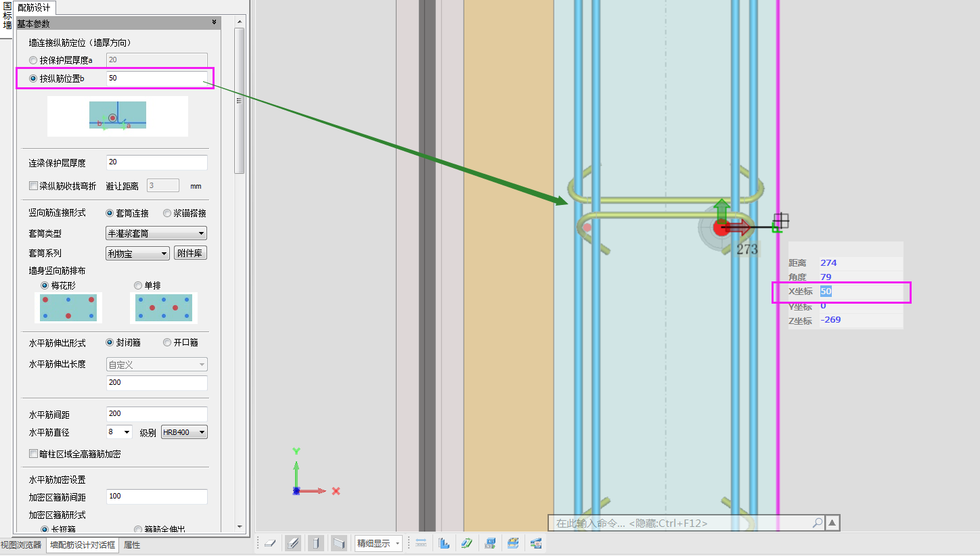Enable 梁纵筋收拢弯折 checkbox
Screen dimensions: 980x556
33,186
